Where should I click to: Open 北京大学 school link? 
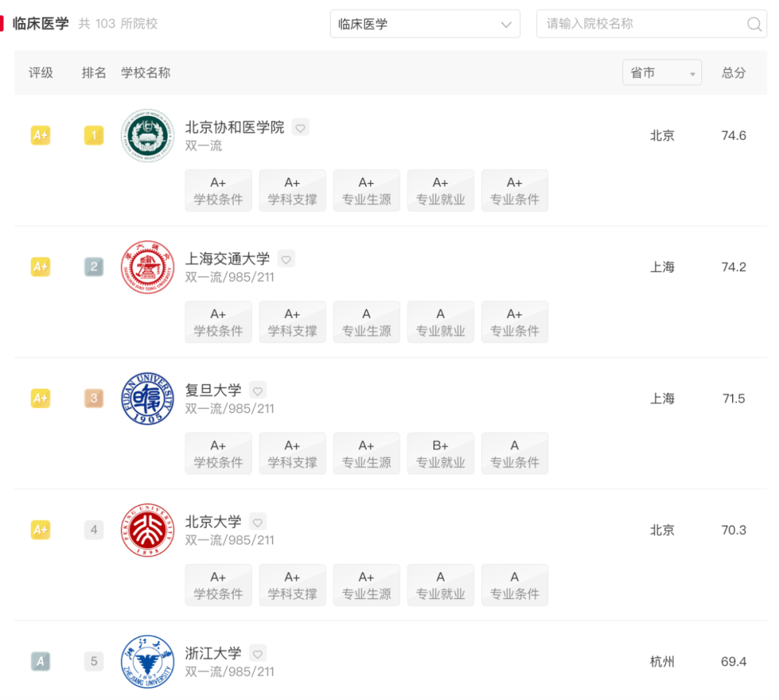(x=213, y=522)
